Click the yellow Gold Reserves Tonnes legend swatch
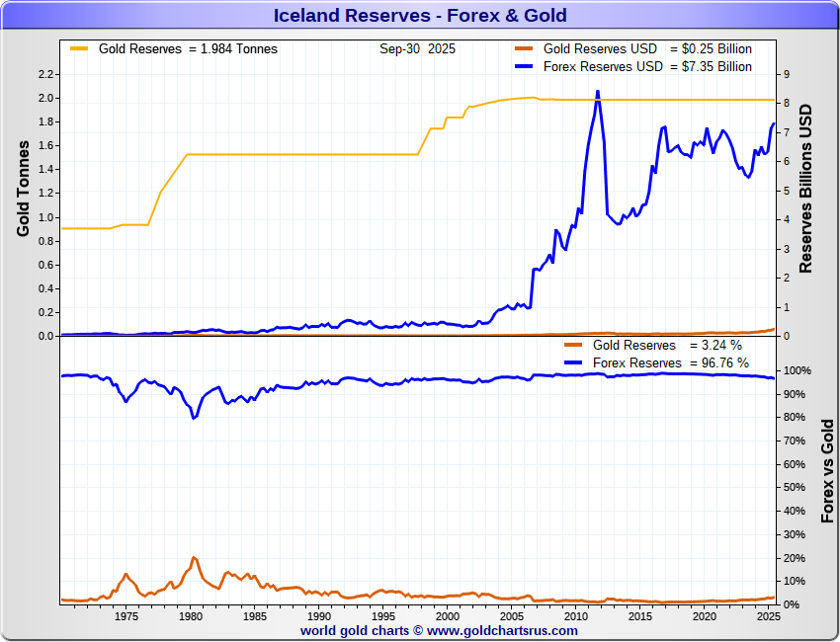 click(79, 48)
